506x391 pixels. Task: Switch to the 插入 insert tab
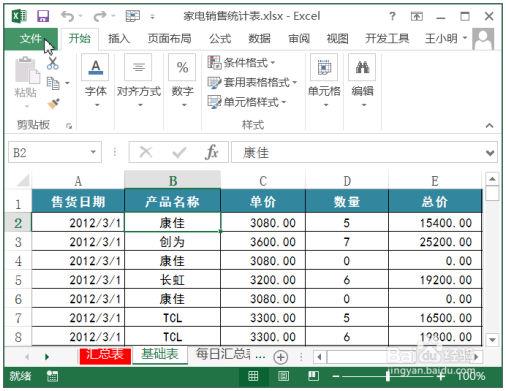tap(119, 39)
